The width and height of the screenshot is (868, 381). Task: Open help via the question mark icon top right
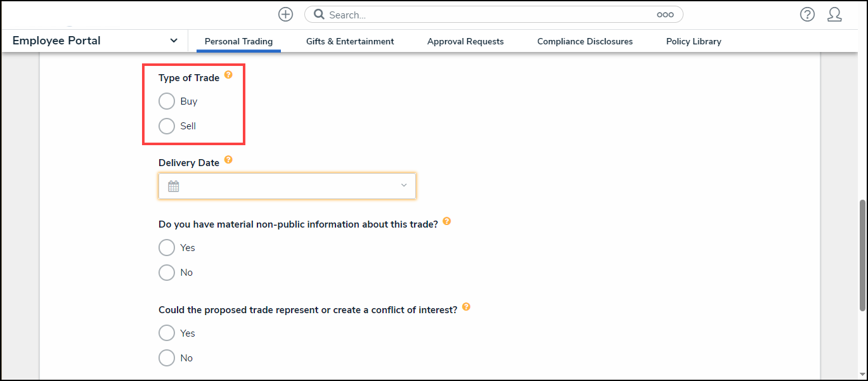807,14
